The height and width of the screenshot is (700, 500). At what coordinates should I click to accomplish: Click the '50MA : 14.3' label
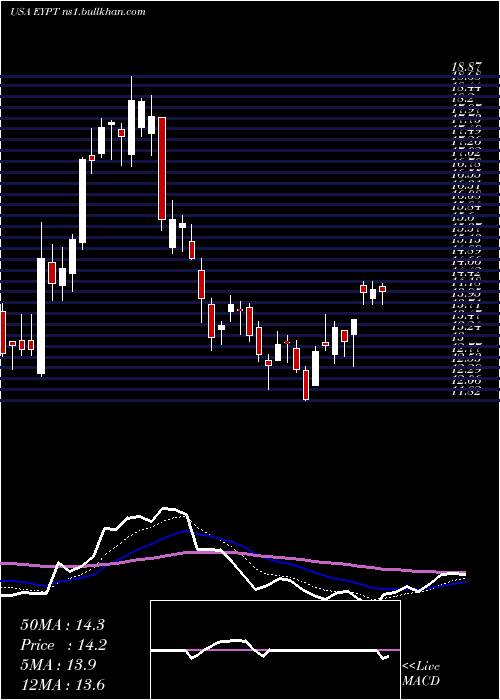pyautogui.click(x=62, y=625)
